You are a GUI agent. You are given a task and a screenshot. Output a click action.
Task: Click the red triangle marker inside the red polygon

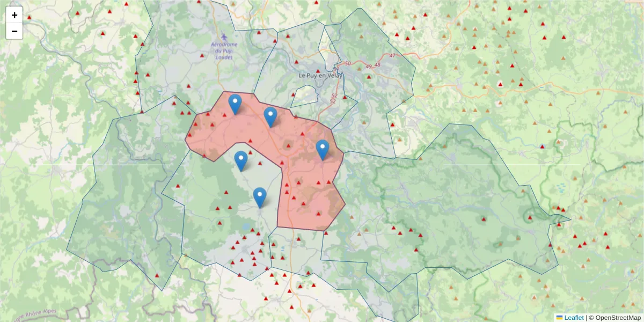pyautogui.click(x=288, y=144)
